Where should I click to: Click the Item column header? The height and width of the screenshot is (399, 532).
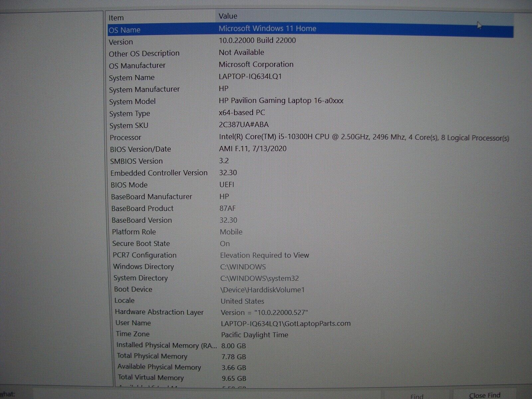161,18
